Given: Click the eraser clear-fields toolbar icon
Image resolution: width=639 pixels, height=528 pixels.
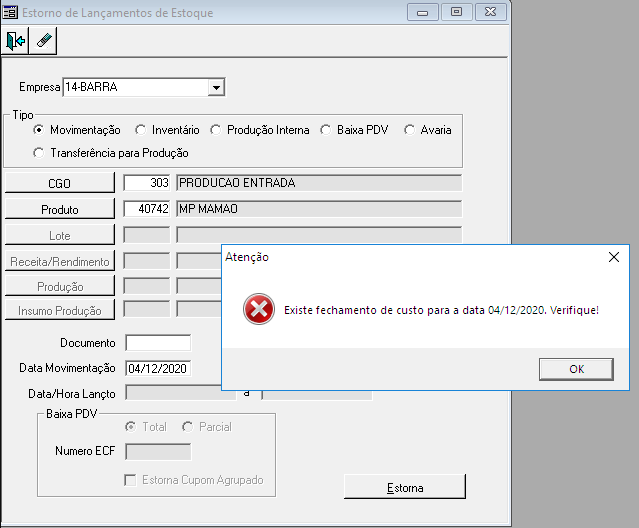Looking at the screenshot, I should (43, 40).
